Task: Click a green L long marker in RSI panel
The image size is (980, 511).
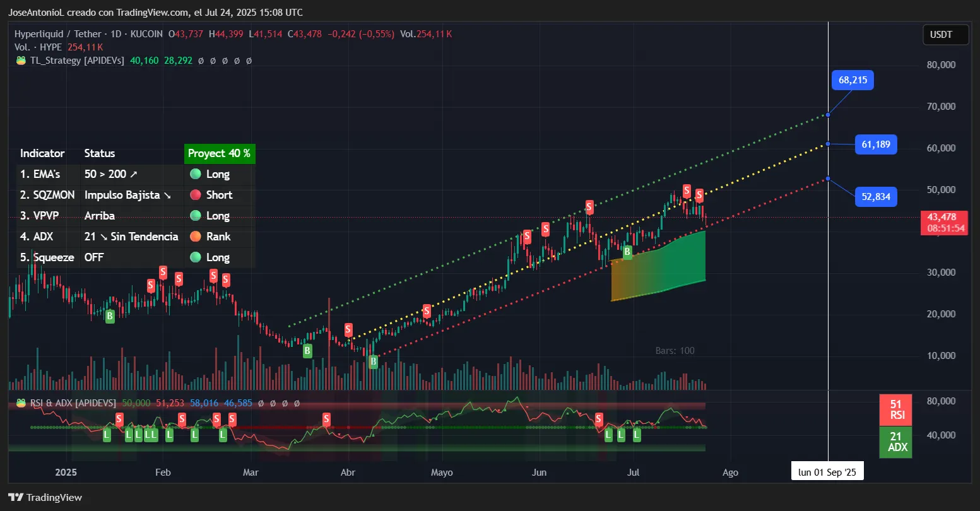Action: point(106,434)
